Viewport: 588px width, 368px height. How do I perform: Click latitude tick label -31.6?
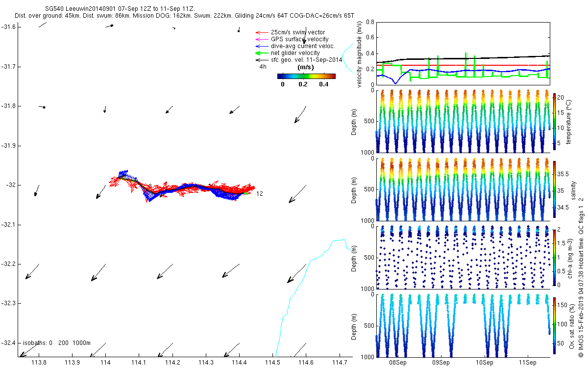click(x=9, y=26)
